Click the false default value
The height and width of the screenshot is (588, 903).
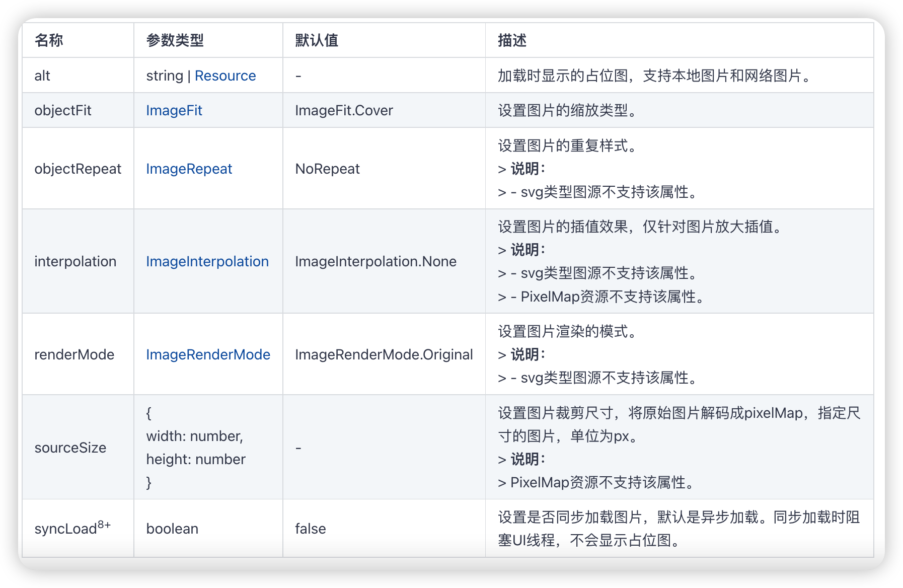coord(311,529)
